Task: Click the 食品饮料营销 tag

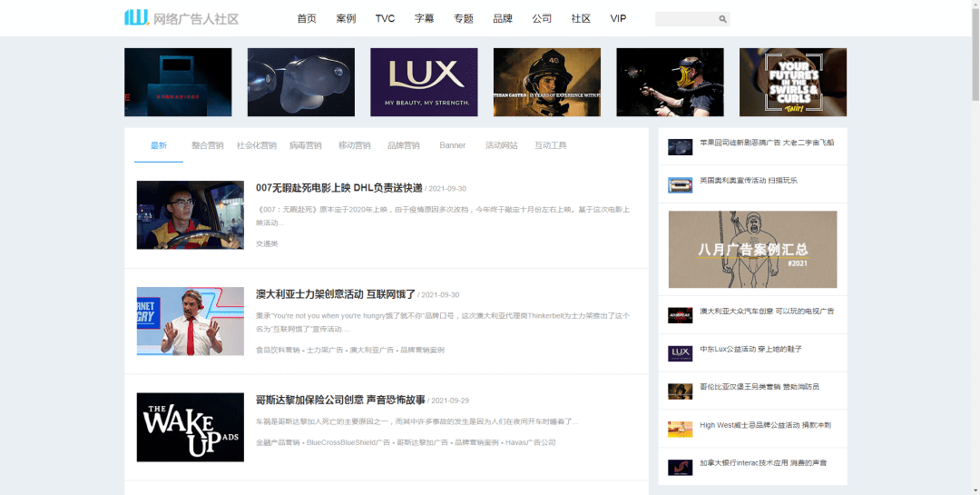Action: pos(278,350)
